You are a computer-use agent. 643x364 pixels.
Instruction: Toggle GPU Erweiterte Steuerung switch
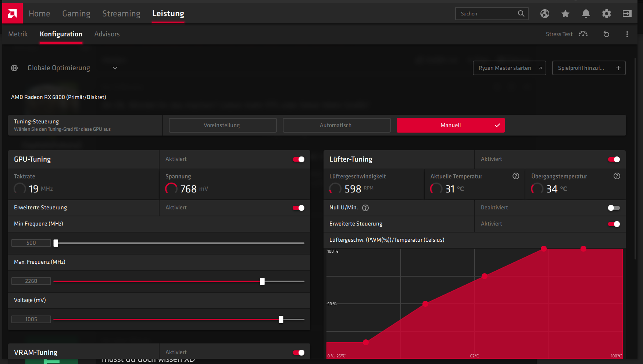pos(299,208)
